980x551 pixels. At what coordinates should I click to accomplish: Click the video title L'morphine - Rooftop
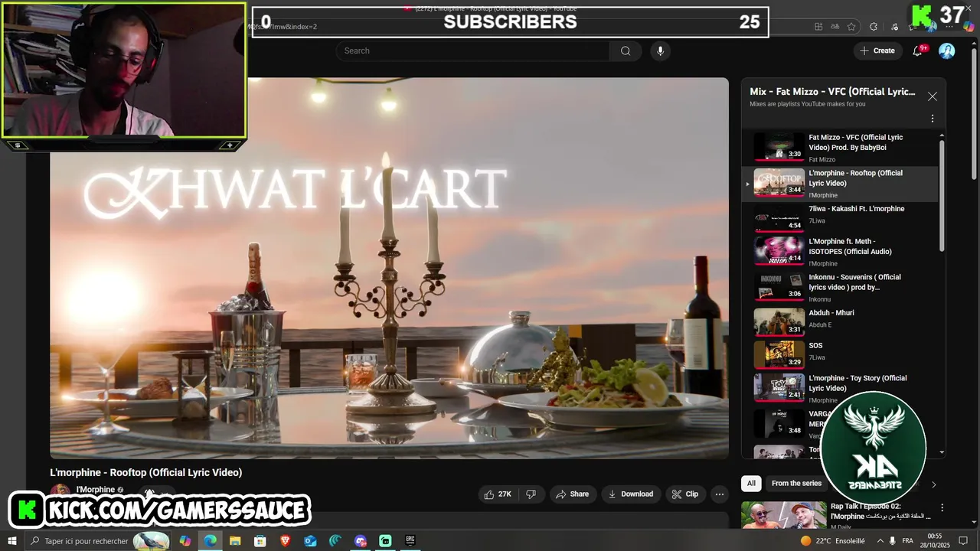click(146, 472)
